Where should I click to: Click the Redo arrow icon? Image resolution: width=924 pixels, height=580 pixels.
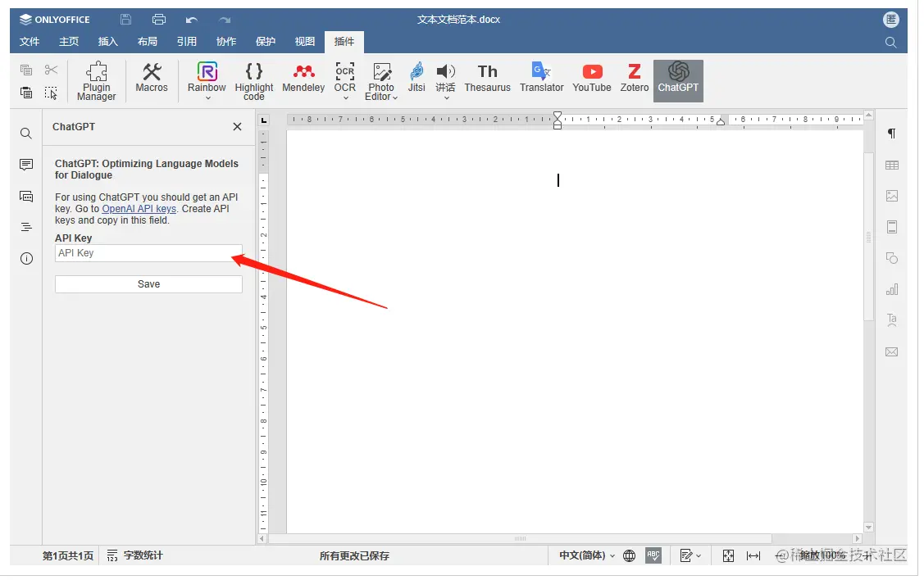[x=225, y=20]
